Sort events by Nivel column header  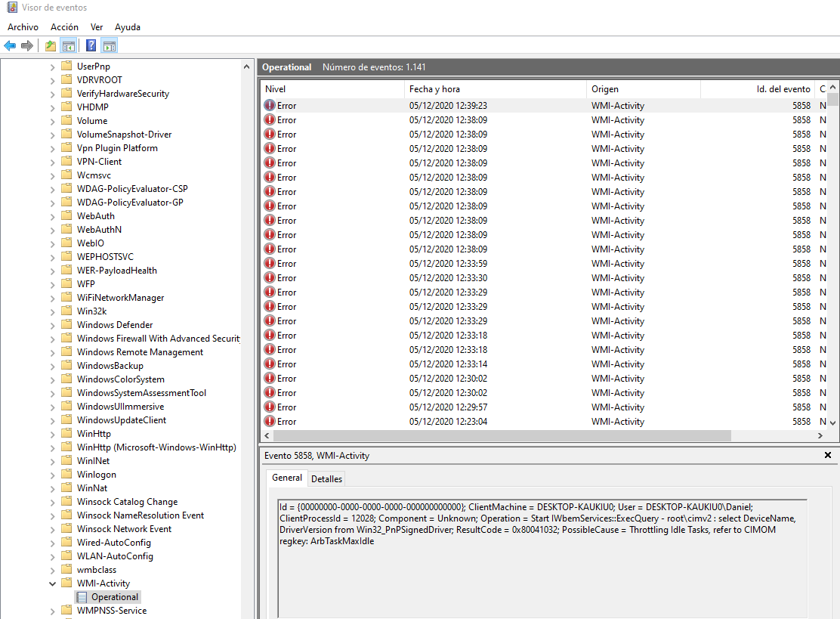tap(332, 89)
